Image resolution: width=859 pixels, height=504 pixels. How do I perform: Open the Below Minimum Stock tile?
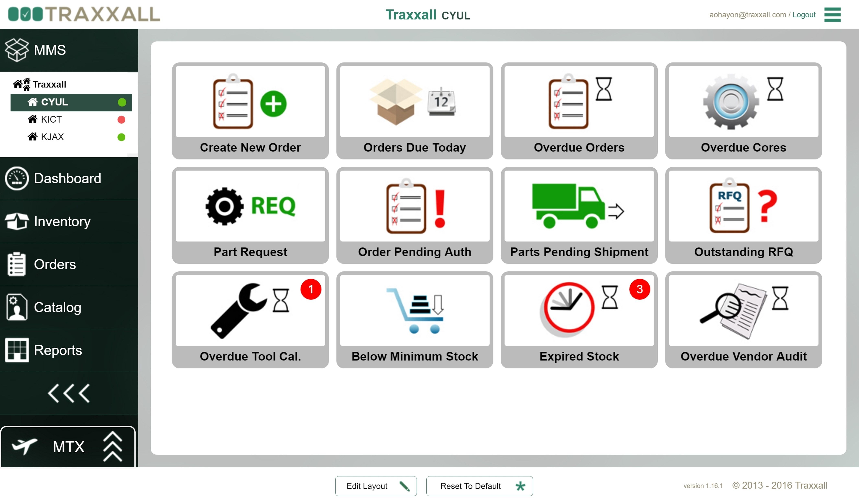click(414, 319)
